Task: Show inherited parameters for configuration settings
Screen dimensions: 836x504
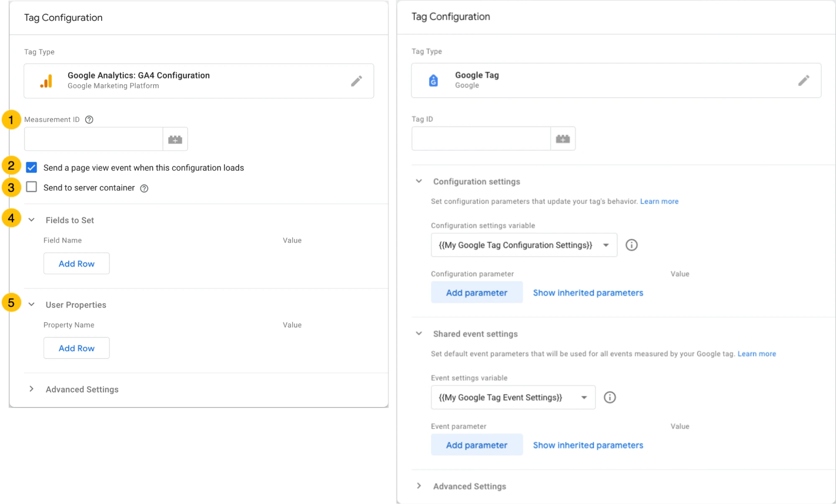Action: pyautogui.click(x=588, y=292)
